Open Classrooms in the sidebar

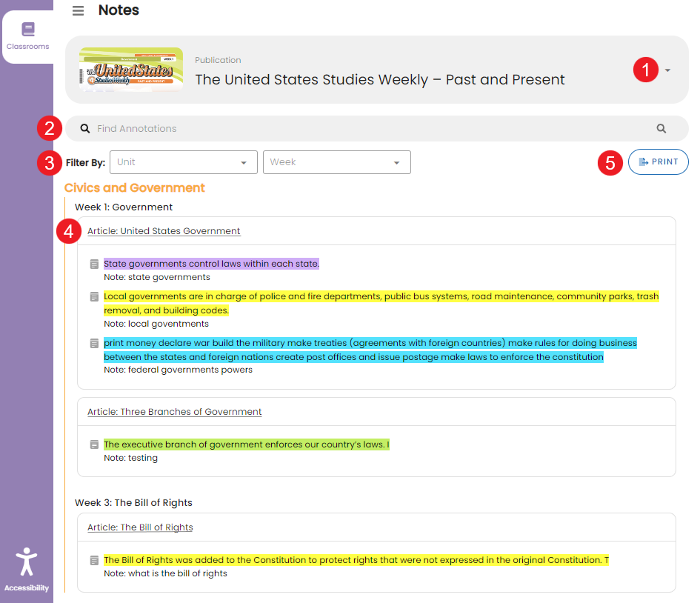[27, 36]
